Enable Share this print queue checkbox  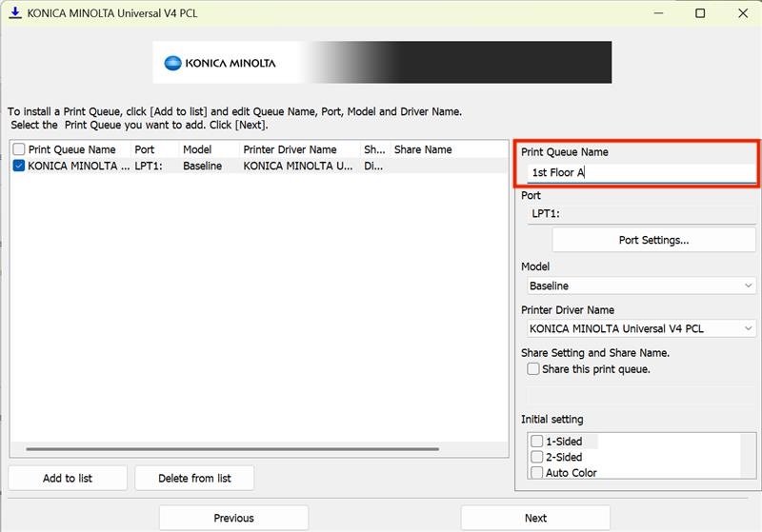(x=533, y=369)
